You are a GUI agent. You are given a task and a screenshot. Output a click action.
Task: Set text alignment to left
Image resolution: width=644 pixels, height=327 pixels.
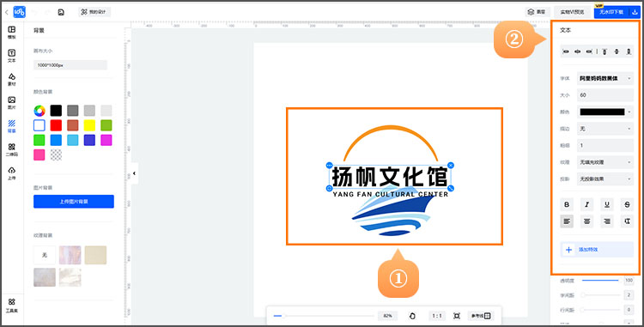[567, 221]
